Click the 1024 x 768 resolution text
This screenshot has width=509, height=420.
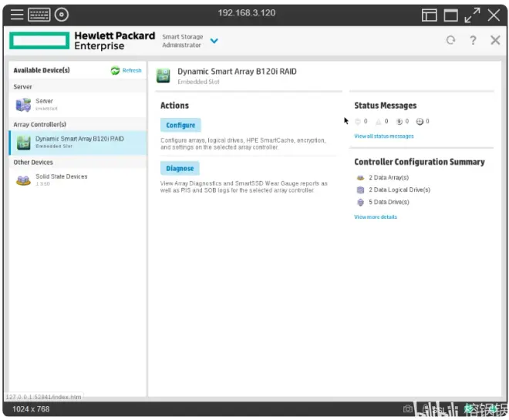[x=31, y=409]
